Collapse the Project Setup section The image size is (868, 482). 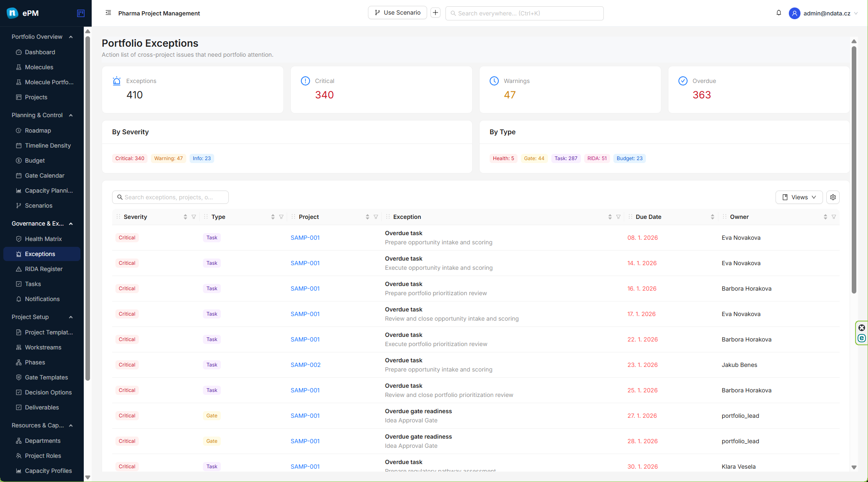click(71, 317)
